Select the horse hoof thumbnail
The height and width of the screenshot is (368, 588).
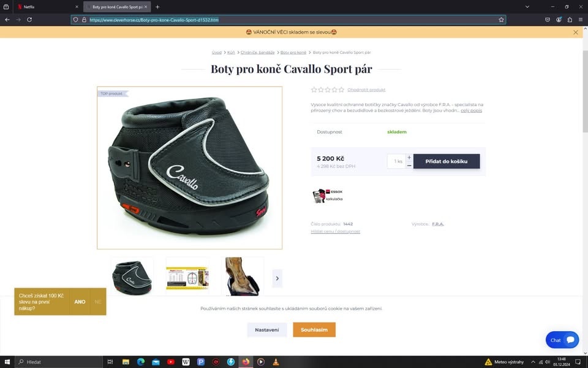243,277
